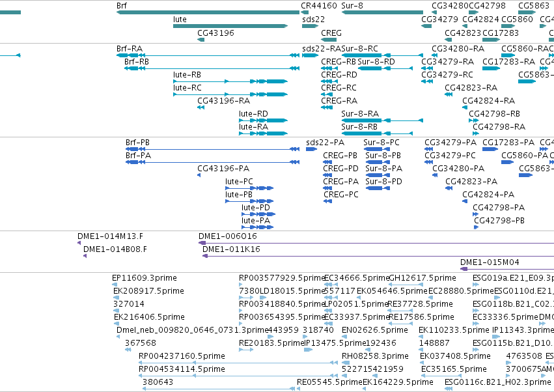This screenshot has height=392, width=554.
Task: Click the lute-PC protein label
Action: coord(239,182)
